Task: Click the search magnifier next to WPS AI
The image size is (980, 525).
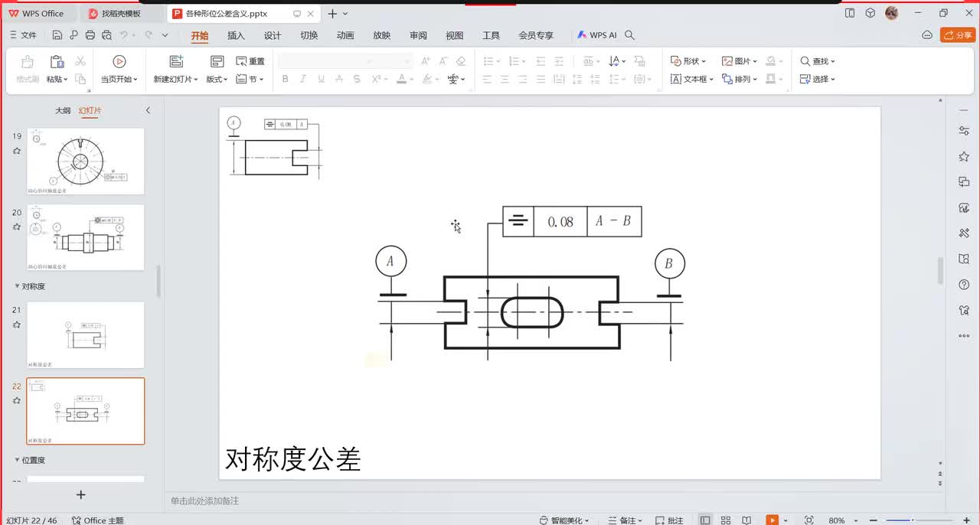Action: (x=630, y=35)
